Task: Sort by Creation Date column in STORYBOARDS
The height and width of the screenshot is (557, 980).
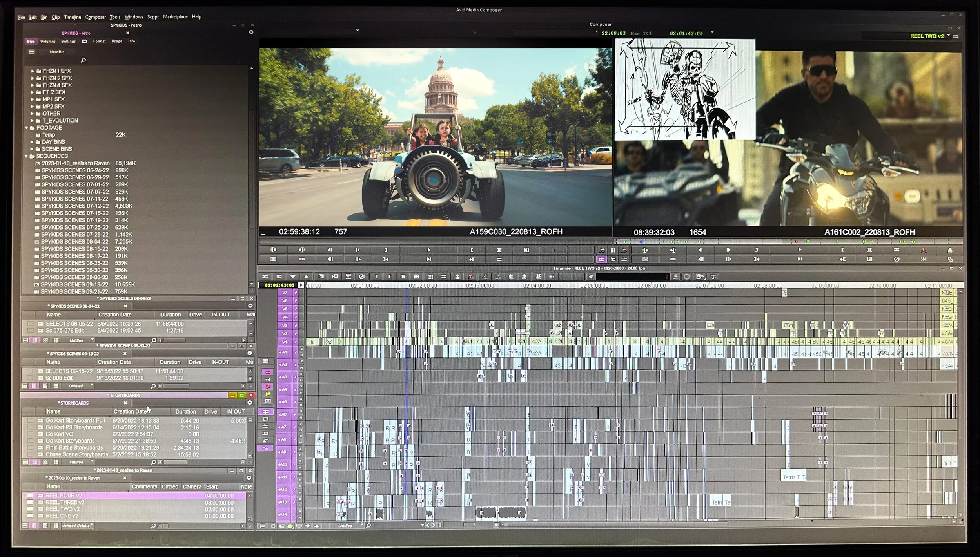Action: point(130,412)
